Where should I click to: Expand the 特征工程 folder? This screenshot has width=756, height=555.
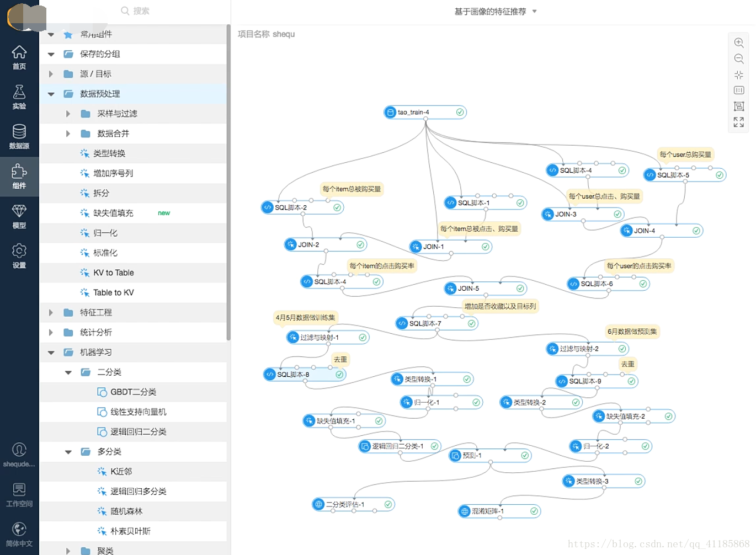point(51,312)
